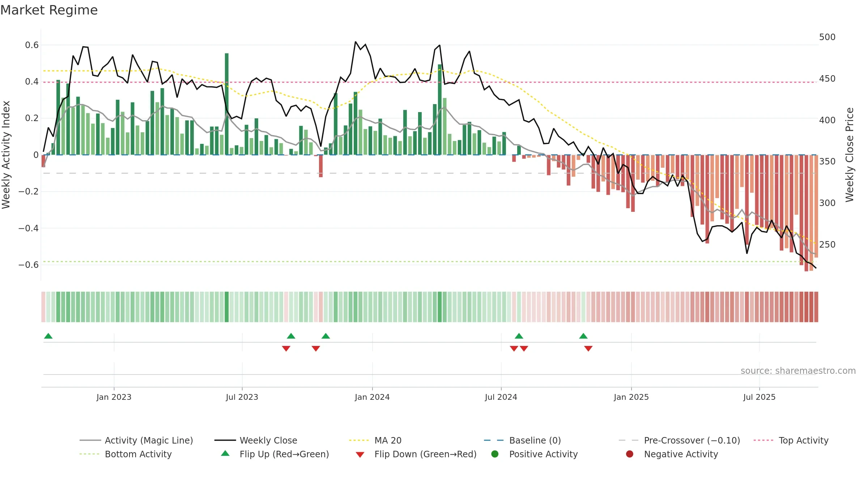Click the Jan 2023 axis label
The height and width of the screenshot is (488, 868).
point(114,397)
